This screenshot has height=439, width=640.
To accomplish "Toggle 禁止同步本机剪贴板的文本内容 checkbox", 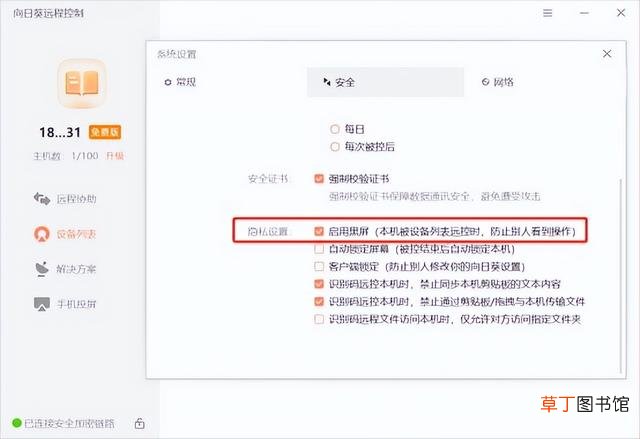I will [x=319, y=284].
